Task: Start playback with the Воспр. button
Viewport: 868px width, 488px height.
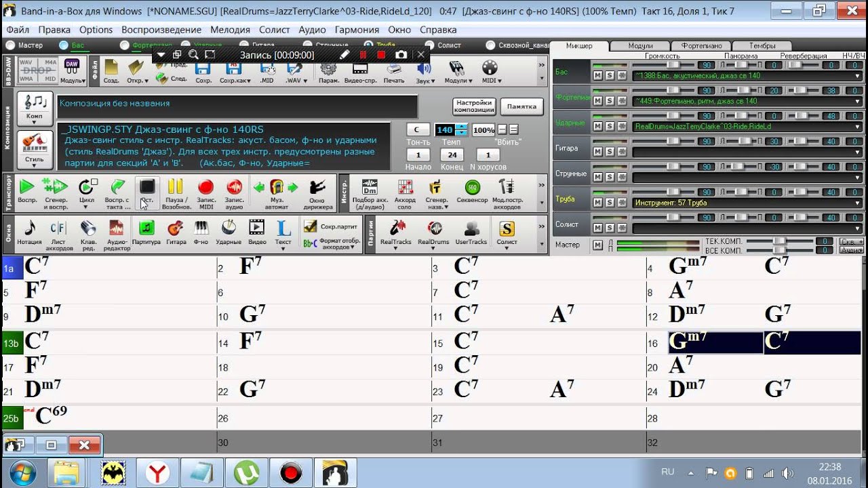Action: pyautogui.click(x=27, y=193)
